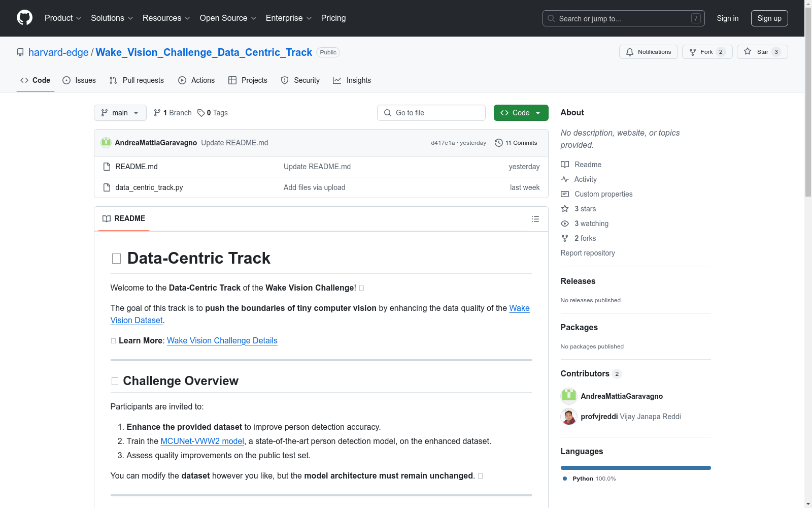Click the Python language bar
Screen dimensions: 812x508
click(x=636, y=468)
